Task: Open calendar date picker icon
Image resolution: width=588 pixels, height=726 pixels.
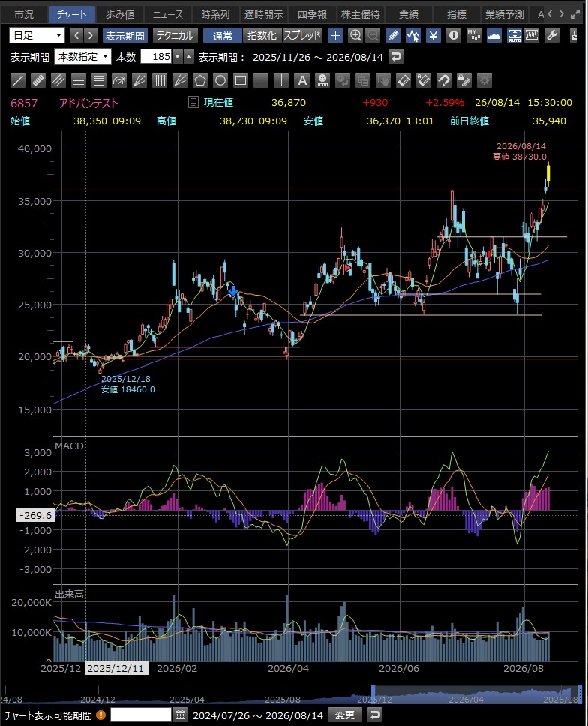Action: (181, 715)
